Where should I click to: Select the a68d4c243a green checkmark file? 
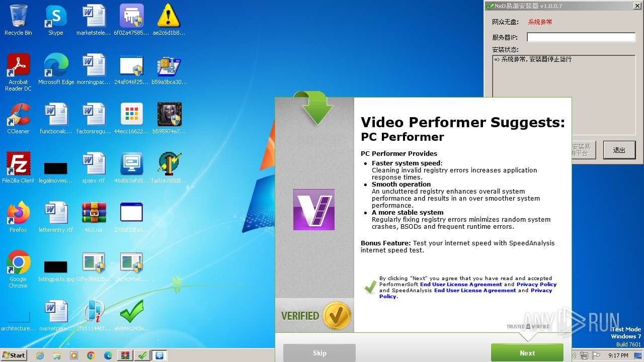coord(131,315)
